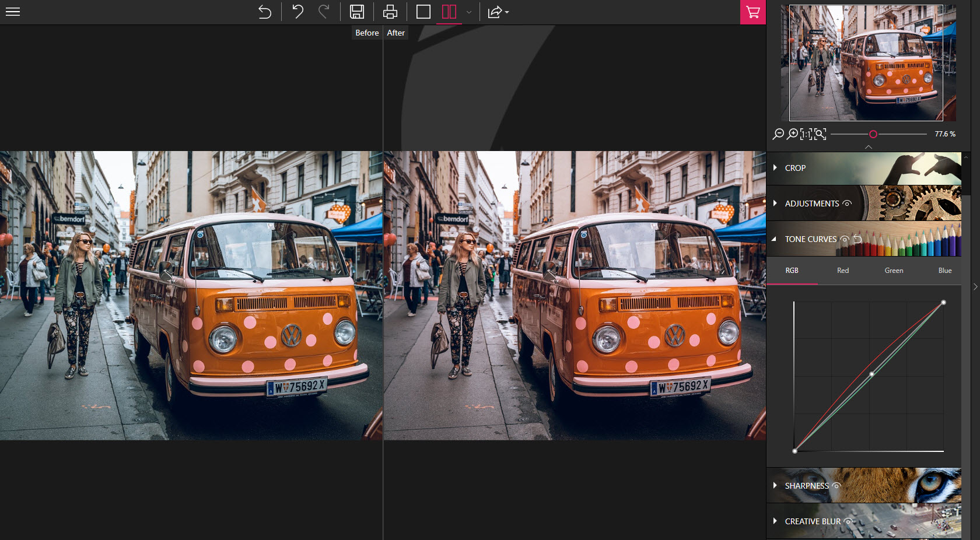Screen dimensions: 980x540
Task: Select the split before/after view icon
Action: click(449, 12)
